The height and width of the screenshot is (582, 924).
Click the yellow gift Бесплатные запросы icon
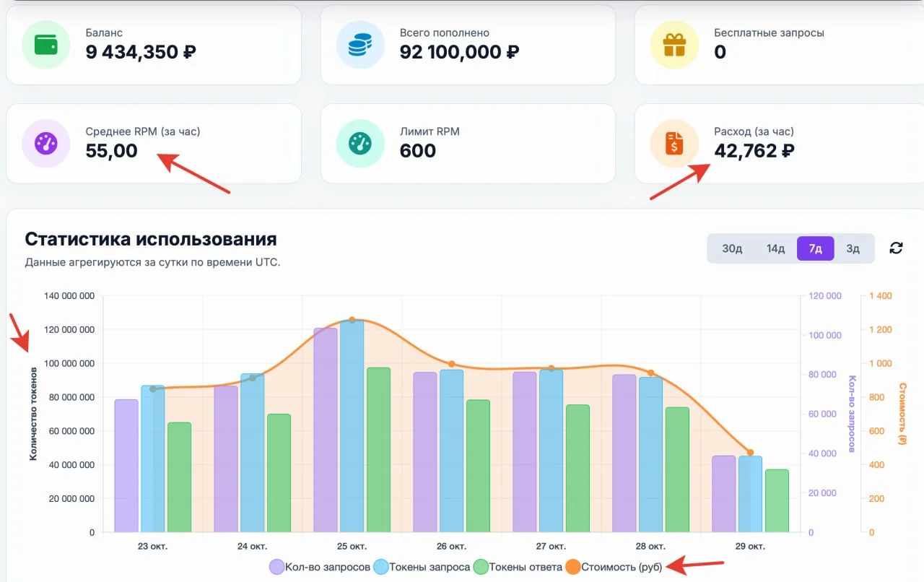(674, 45)
